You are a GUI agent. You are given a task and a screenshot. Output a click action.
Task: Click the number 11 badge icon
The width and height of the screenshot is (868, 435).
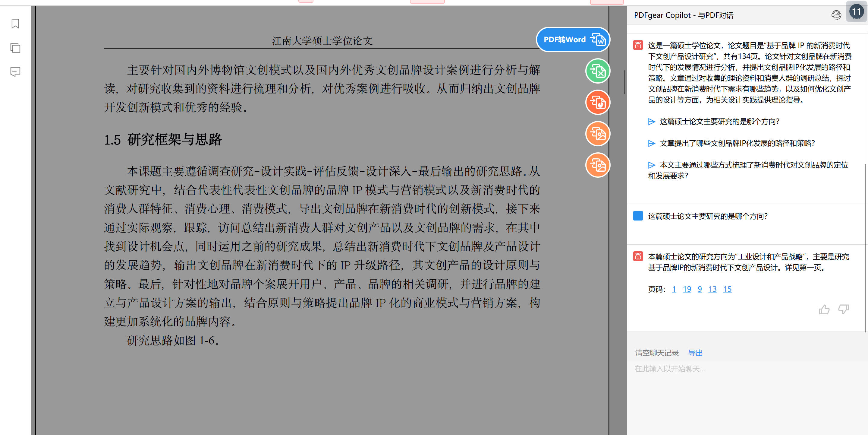tap(856, 12)
